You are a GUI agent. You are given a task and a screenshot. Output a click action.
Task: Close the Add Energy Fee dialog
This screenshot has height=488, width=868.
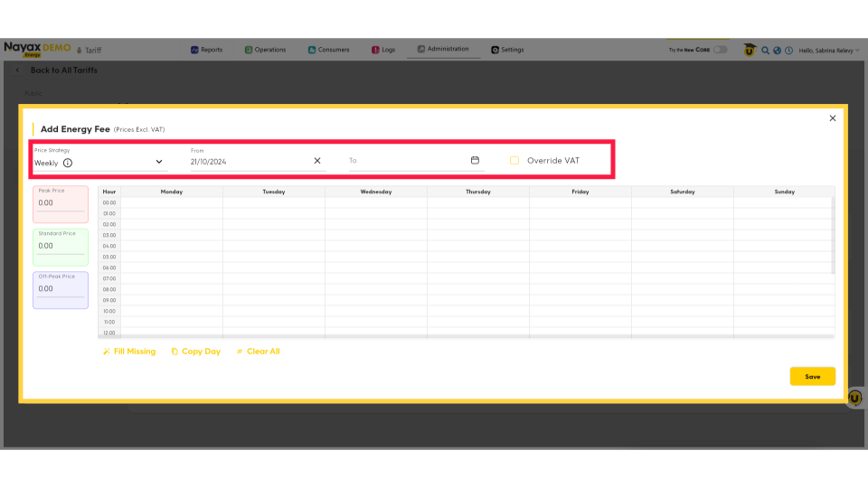click(833, 118)
